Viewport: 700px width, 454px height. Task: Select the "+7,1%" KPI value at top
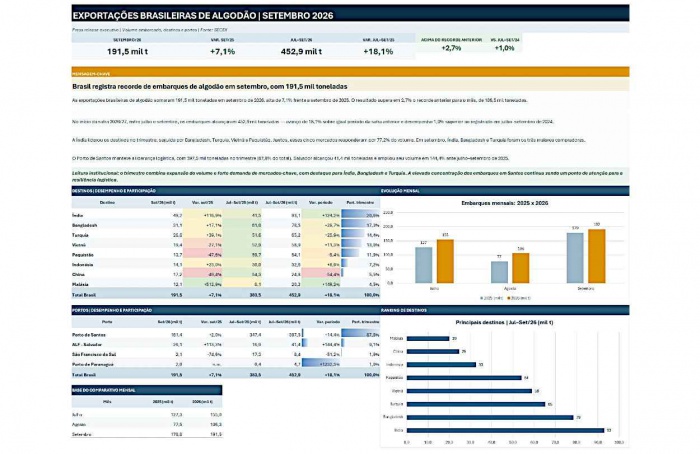(x=222, y=52)
